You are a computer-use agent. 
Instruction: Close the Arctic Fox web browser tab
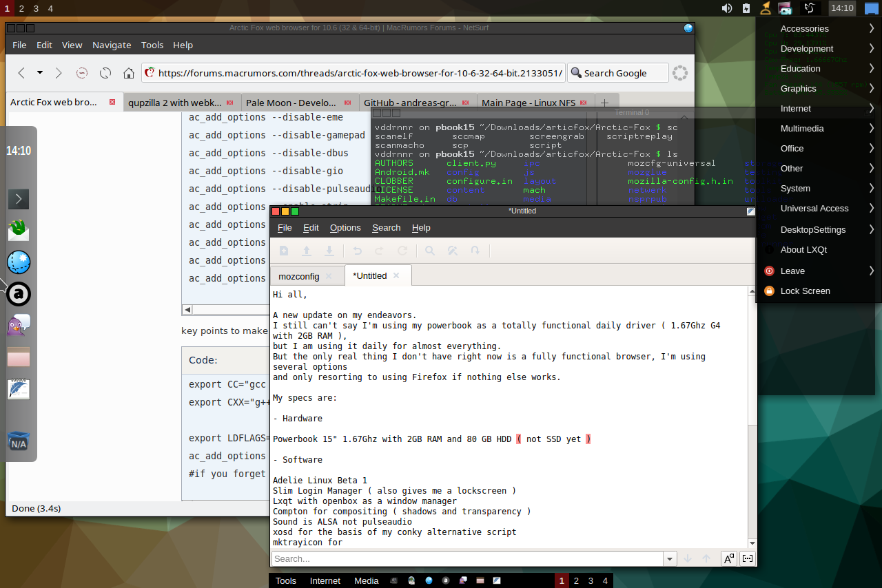(x=113, y=102)
